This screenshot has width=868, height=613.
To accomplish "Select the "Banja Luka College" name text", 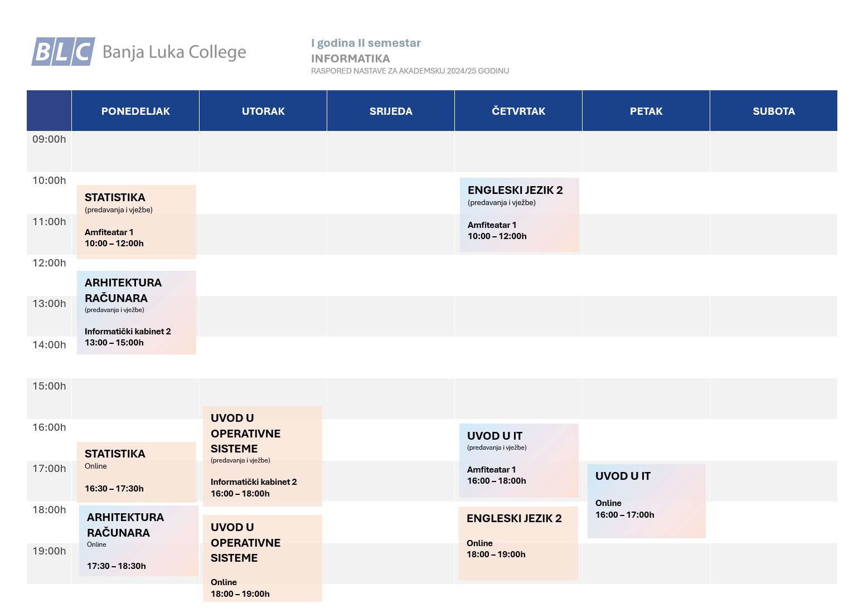I will [174, 52].
